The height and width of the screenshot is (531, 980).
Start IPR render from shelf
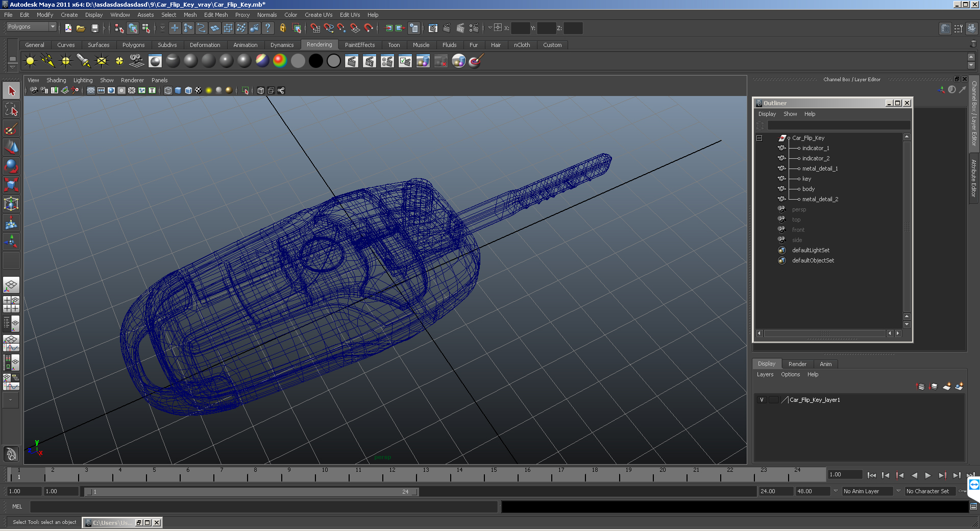[370, 61]
